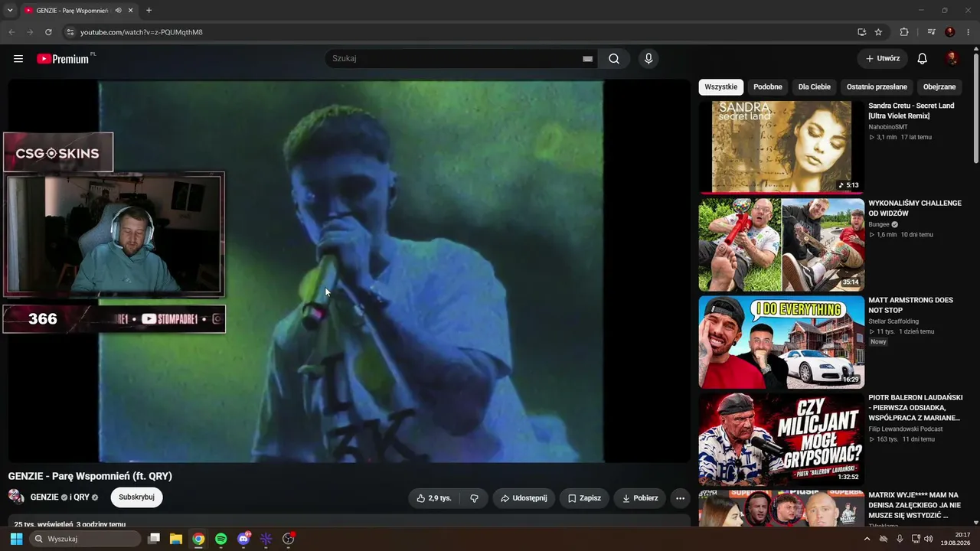This screenshot has width=980, height=551.
Task: Close the GENZIE browser tab
Action: 131,11
